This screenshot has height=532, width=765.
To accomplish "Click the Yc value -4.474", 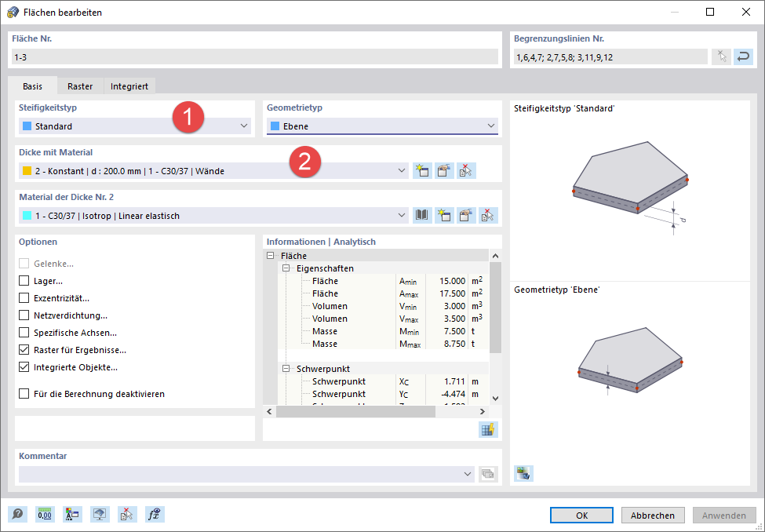I will 454,394.
